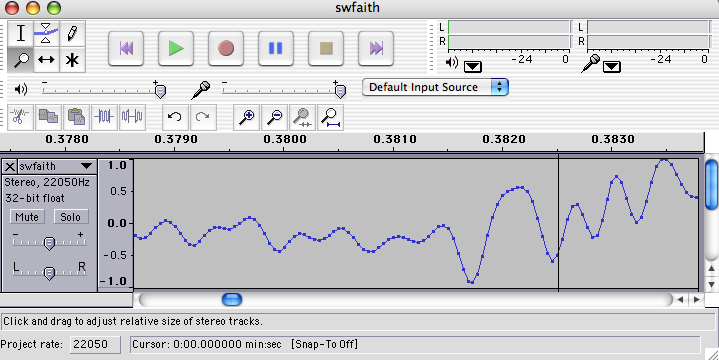Screen dimensions: 719x360
Task: Choose the Time Shift tool
Action: coord(46,60)
